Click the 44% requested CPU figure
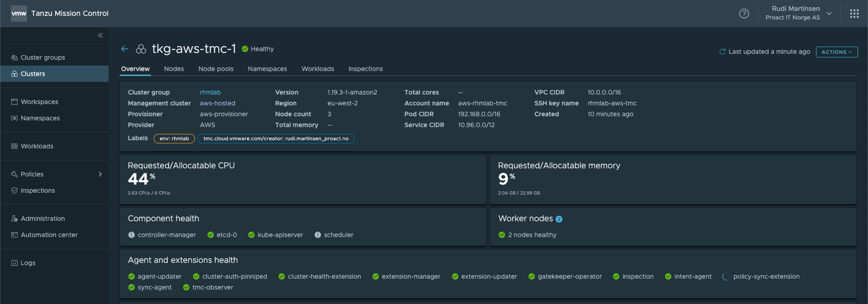Image resolution: width=868 pixels, height=304 pixels. pyautogui.click(x=142, y=179)
